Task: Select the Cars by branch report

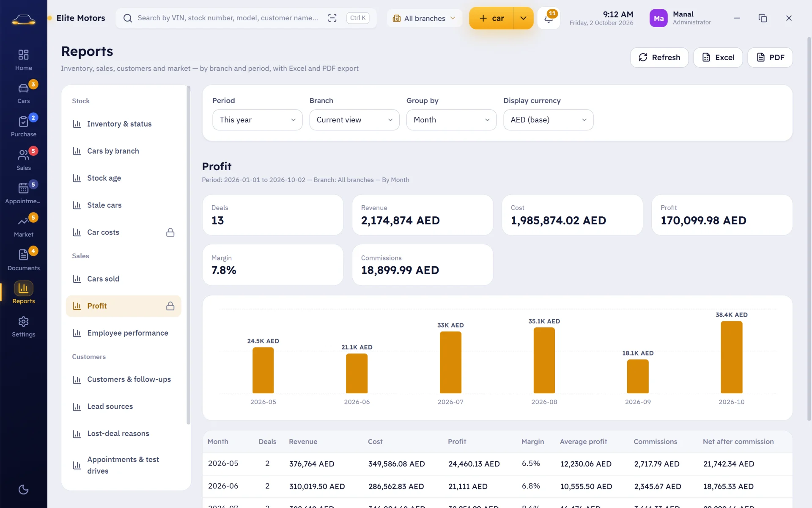Action: pyautogui.click(x=123, y=151)
